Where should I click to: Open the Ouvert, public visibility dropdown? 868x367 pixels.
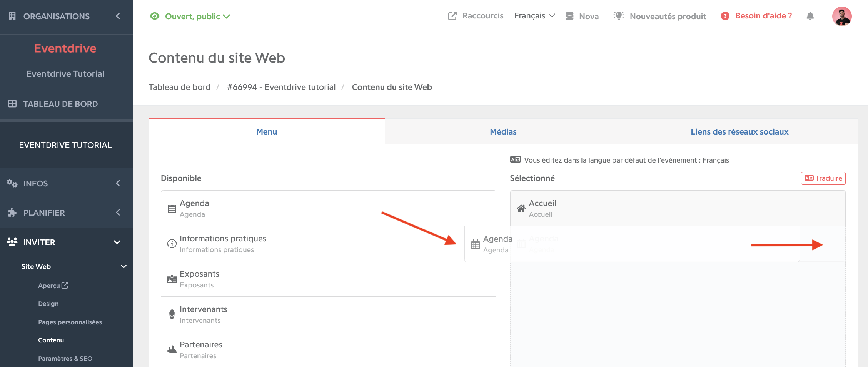(x=190, y=16)
